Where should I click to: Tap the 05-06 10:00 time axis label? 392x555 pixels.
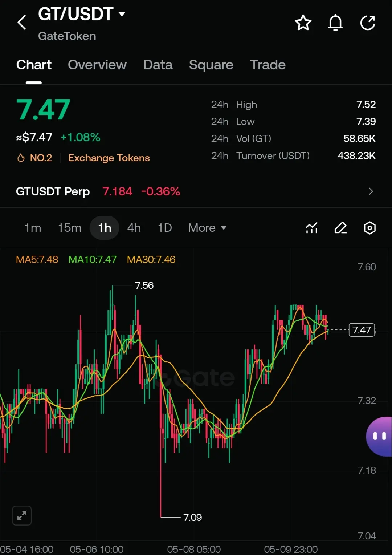(x=97, y=549)
